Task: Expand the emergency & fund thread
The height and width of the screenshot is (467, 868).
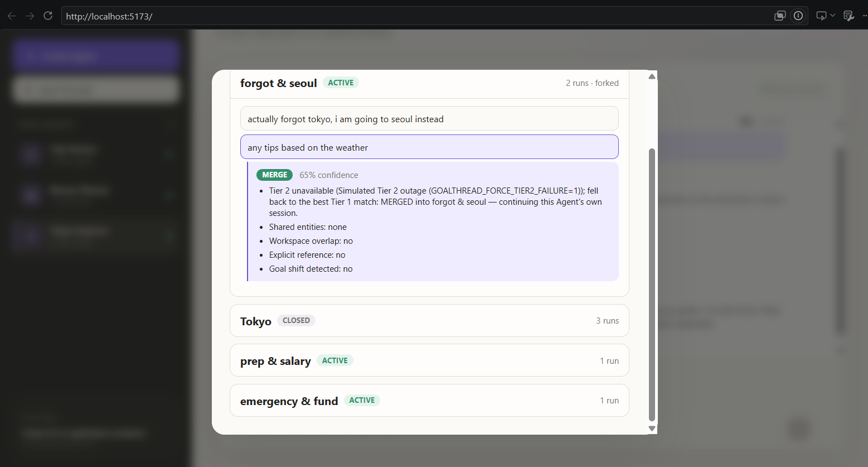Action: pos(429,401)
